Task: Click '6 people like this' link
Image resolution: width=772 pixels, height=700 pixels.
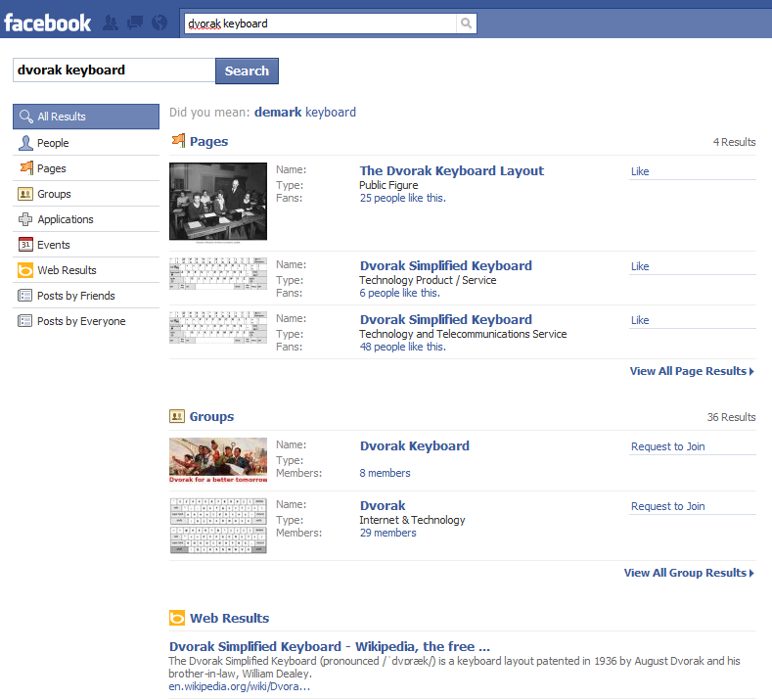Action: click(x=399, y=293)
